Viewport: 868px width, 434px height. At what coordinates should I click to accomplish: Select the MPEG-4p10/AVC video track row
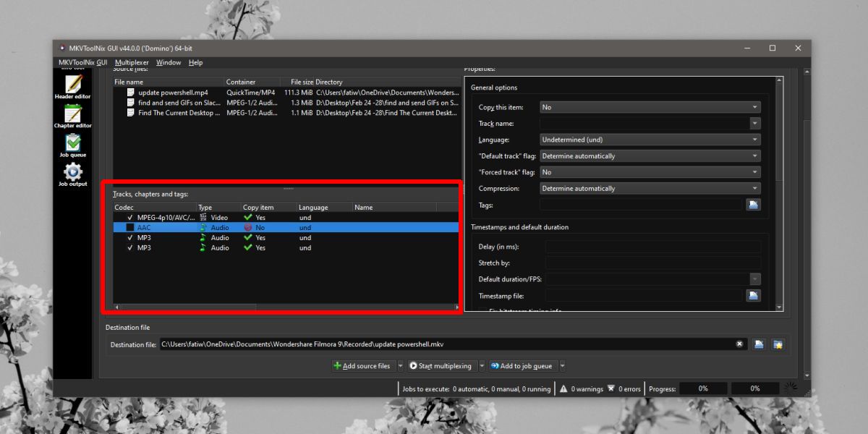286,217
